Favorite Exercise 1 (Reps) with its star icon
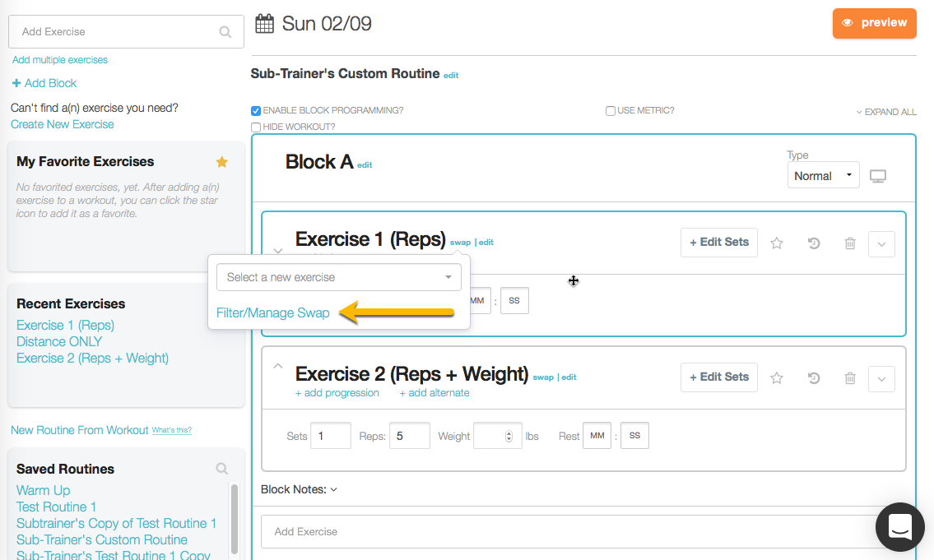Viewport: 934px width, 560px height. pyautogui.click(x=776, y=243)
